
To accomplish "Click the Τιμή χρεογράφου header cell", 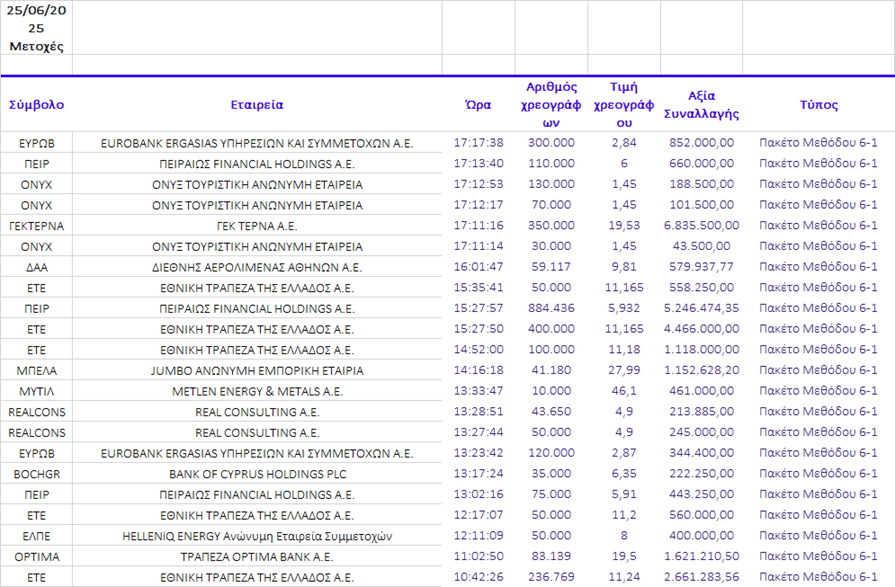I will 624,105.
